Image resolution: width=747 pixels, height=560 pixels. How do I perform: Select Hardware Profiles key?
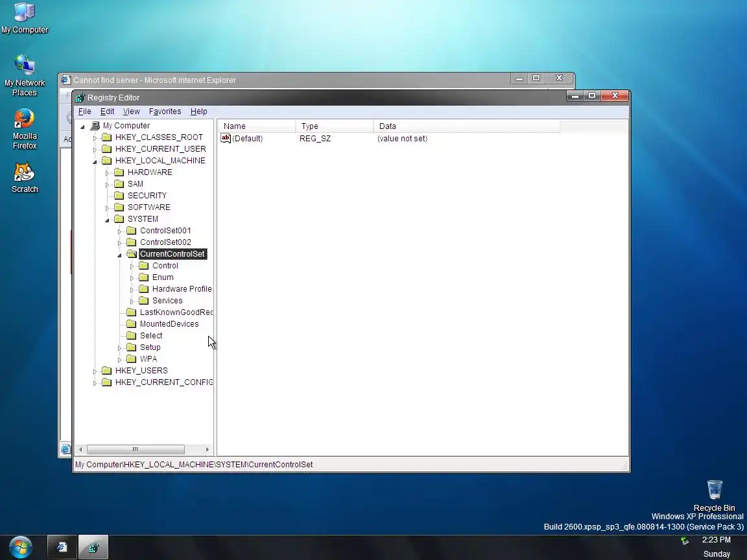point(182,289)
